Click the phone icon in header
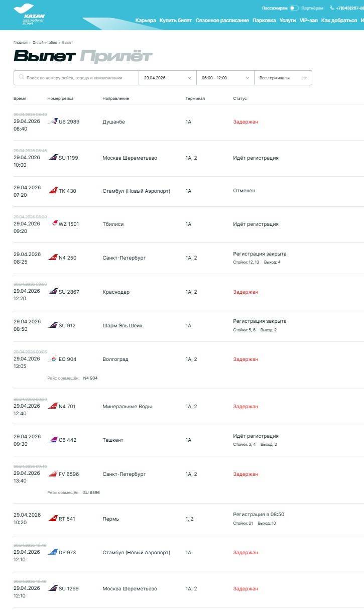 coord(332,8)
